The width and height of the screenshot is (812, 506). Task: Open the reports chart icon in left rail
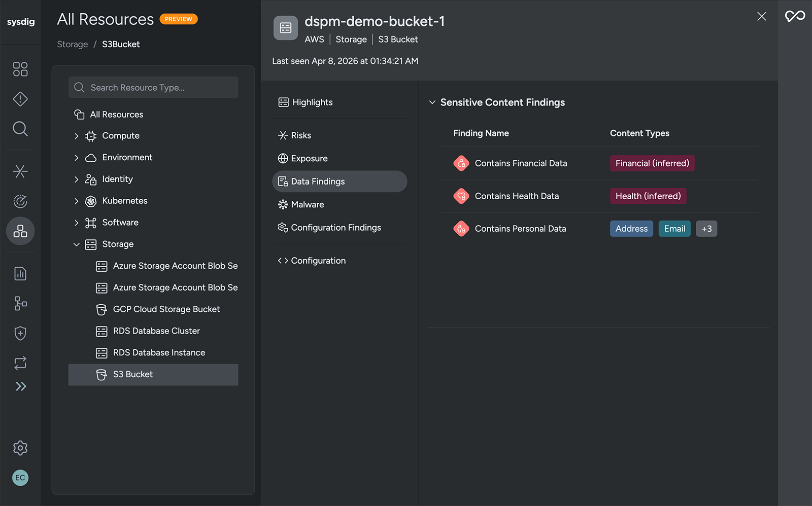[x=20, y=274]
